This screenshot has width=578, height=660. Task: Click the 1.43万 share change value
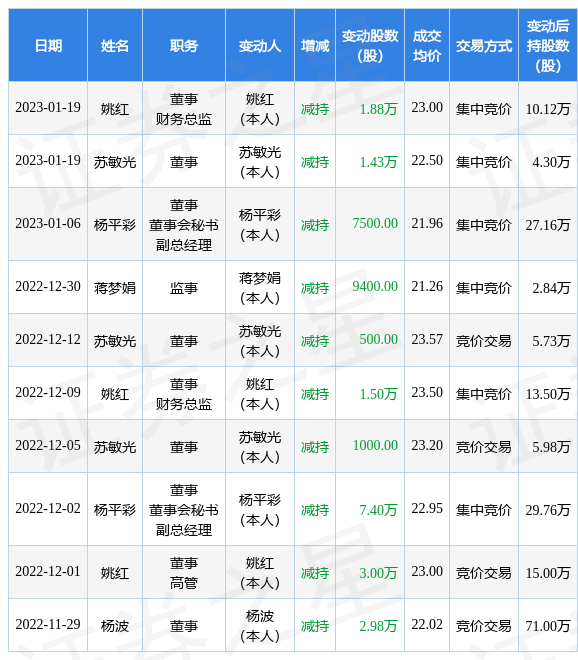tap(378, 162)
